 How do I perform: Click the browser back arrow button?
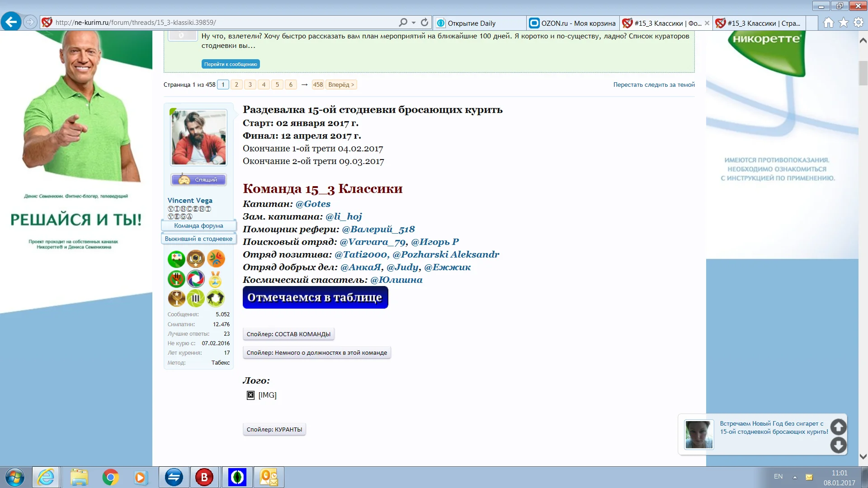click(11, 22)
